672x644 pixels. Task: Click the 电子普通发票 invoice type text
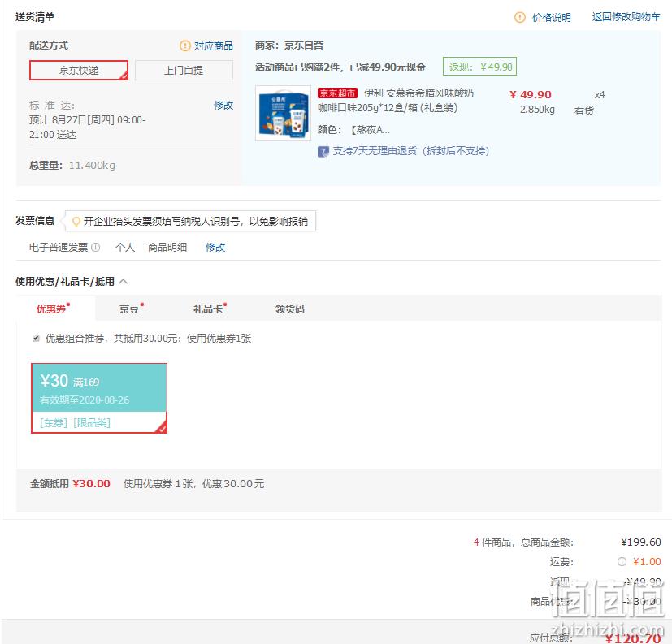(59, 248)
